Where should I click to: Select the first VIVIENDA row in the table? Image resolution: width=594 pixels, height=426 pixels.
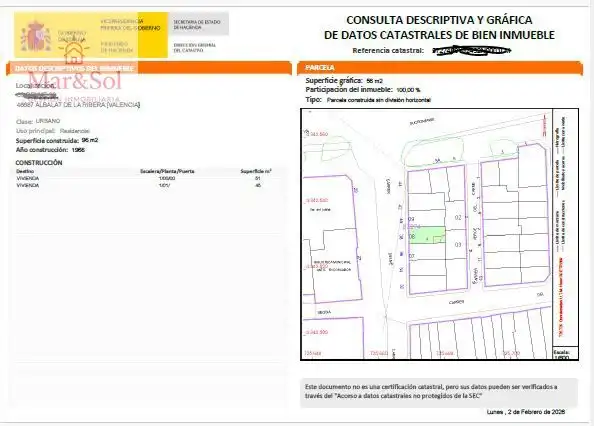[144, 178]
